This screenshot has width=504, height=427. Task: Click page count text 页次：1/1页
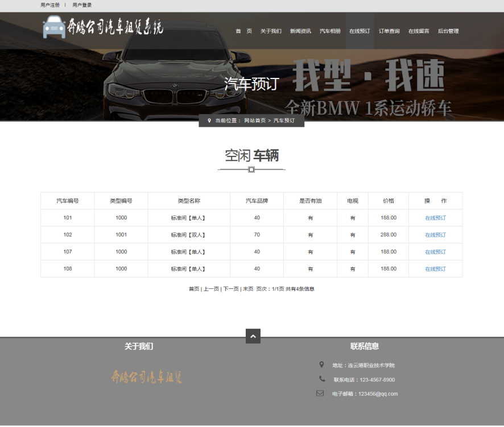(270, 289)
